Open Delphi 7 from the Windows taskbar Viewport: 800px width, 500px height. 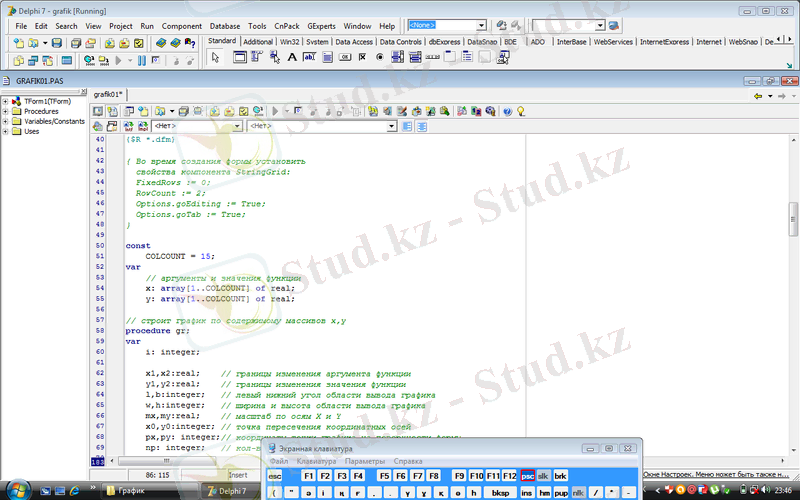(226, 491)
